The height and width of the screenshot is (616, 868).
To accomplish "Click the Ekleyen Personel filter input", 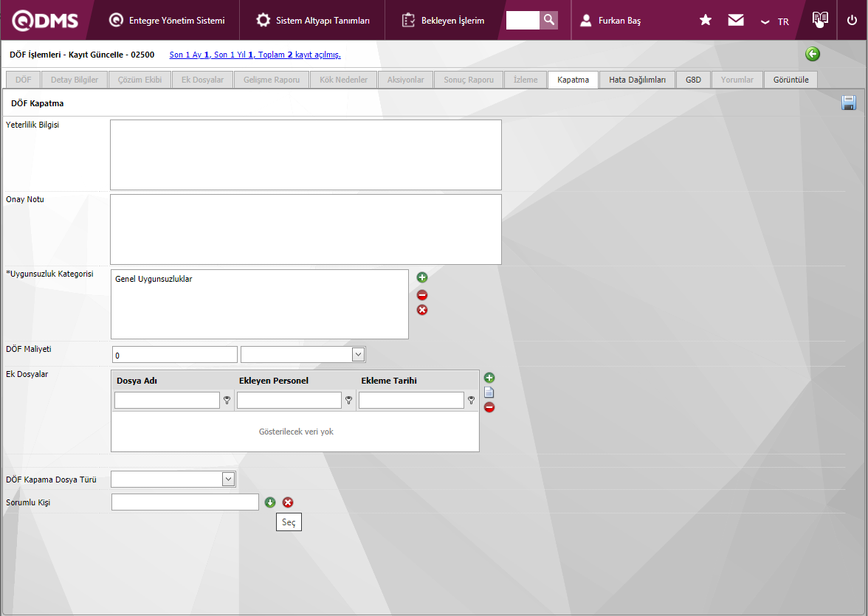I will click(289, 400).
